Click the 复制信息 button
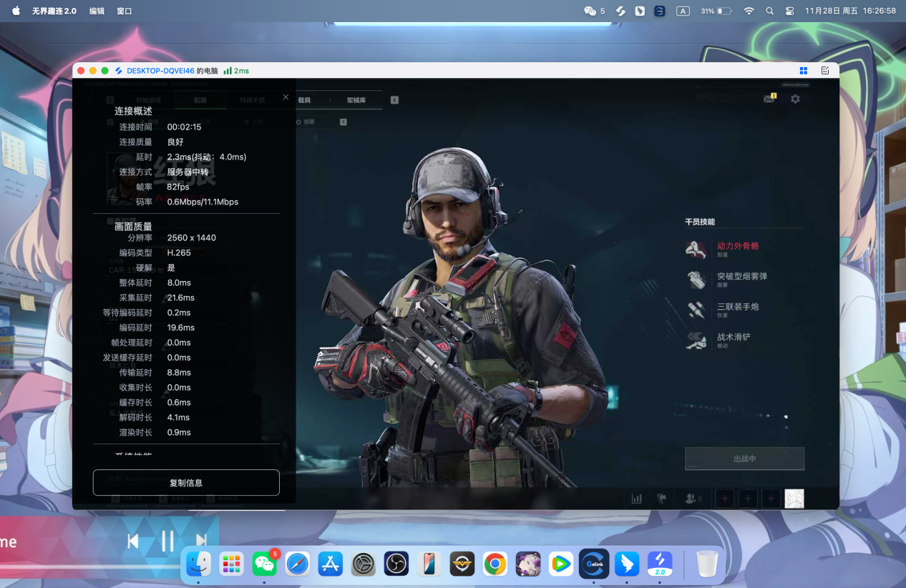This screenshot has width=906, height=588. point(186,483)
